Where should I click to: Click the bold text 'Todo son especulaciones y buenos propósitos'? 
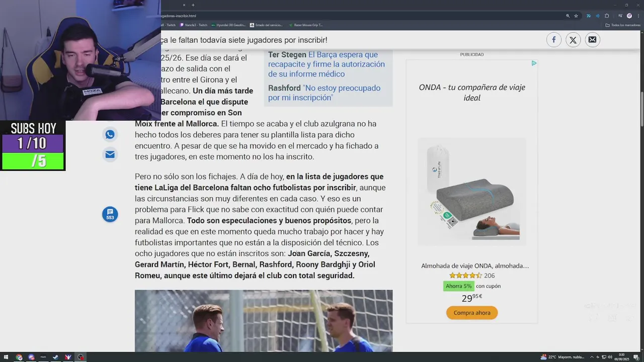coord(269,220)
